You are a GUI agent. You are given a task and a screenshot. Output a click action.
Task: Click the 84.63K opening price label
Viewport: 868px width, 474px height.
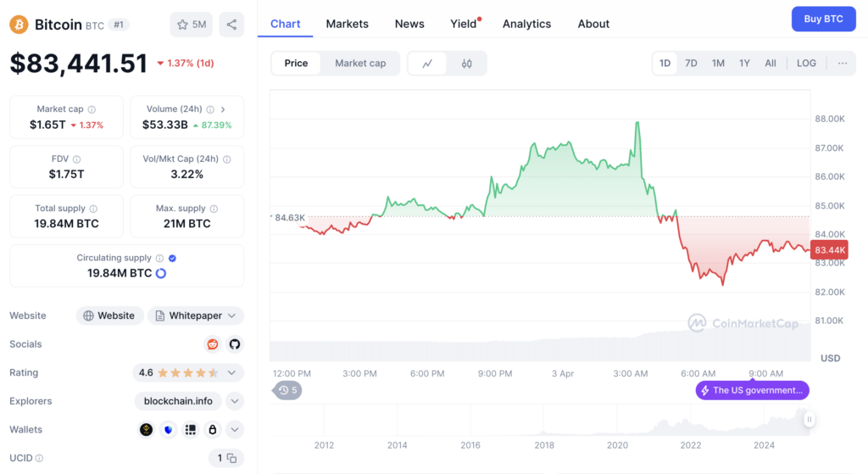[x=290, y=218]
